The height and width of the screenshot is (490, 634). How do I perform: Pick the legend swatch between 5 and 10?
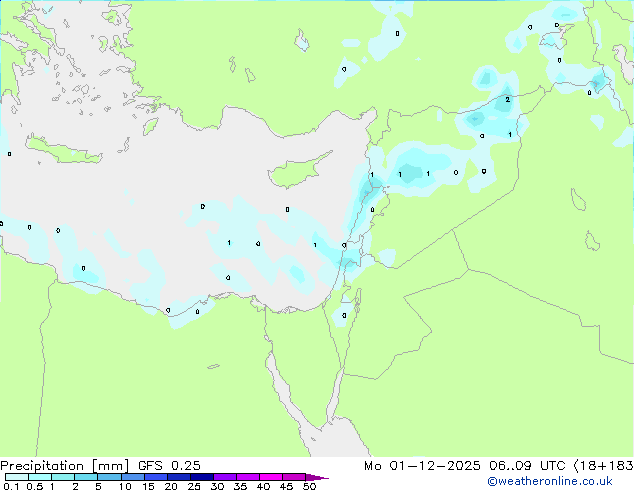[109, 477]
